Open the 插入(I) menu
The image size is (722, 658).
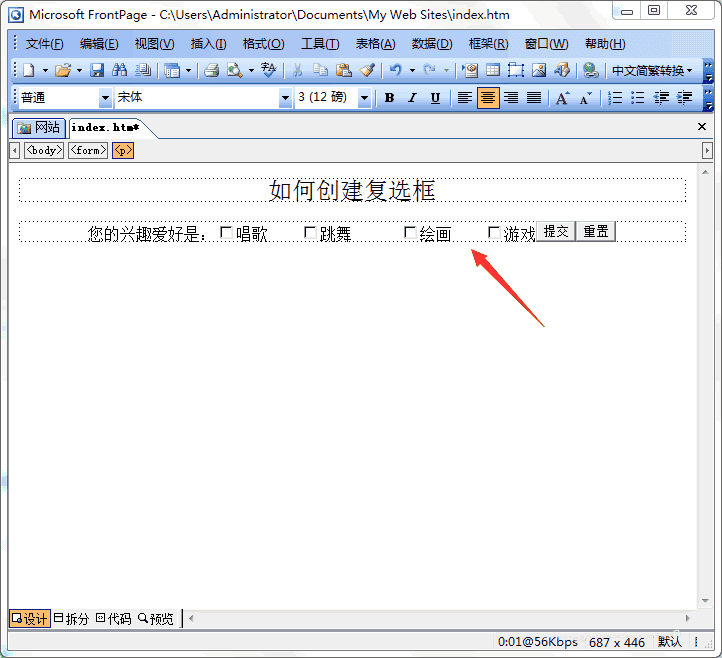pyautogui.click(x=208, y=44)
